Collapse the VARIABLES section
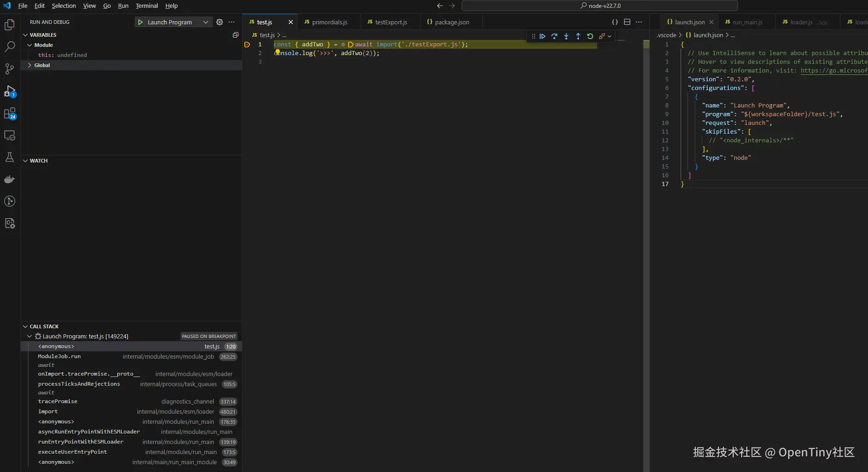 (x=25, y=35)
